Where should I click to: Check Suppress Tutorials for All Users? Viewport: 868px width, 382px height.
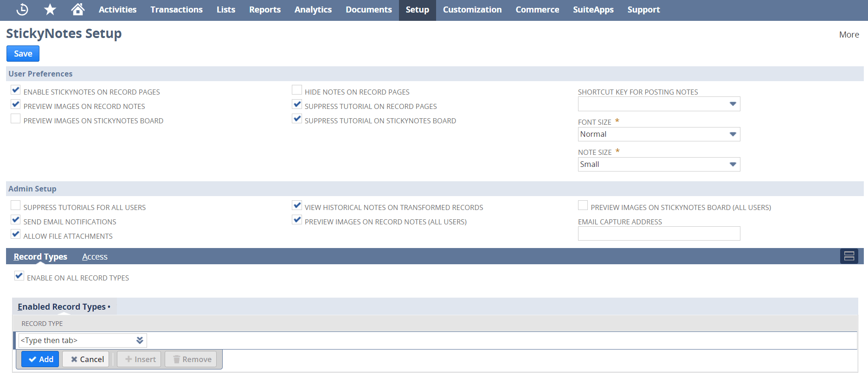coord(16,206)
